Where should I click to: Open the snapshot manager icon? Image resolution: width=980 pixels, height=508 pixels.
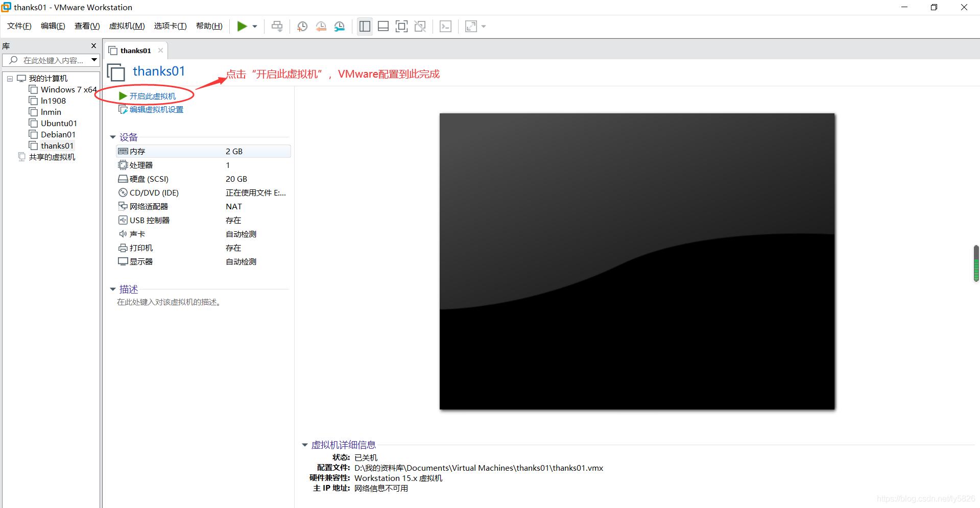point(340,27)
